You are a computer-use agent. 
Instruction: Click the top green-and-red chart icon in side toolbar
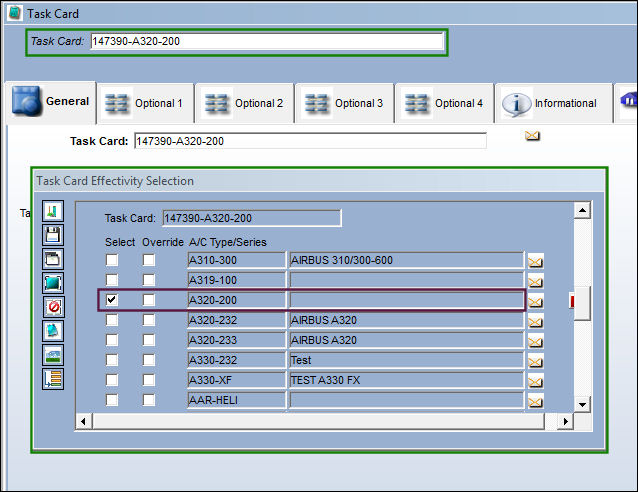pyautogui.click(x=53, y=211)
